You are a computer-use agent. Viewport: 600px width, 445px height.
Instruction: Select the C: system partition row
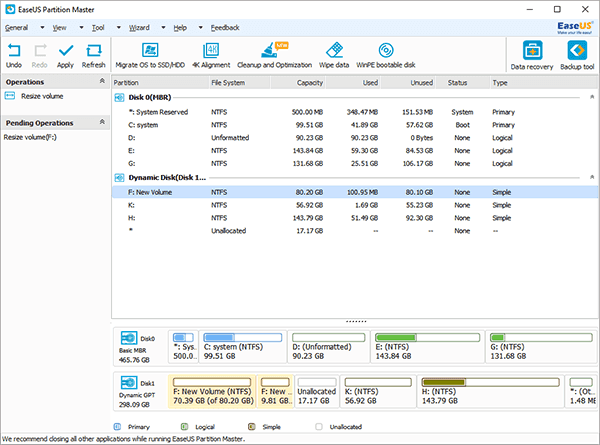(x=355, y=125)
